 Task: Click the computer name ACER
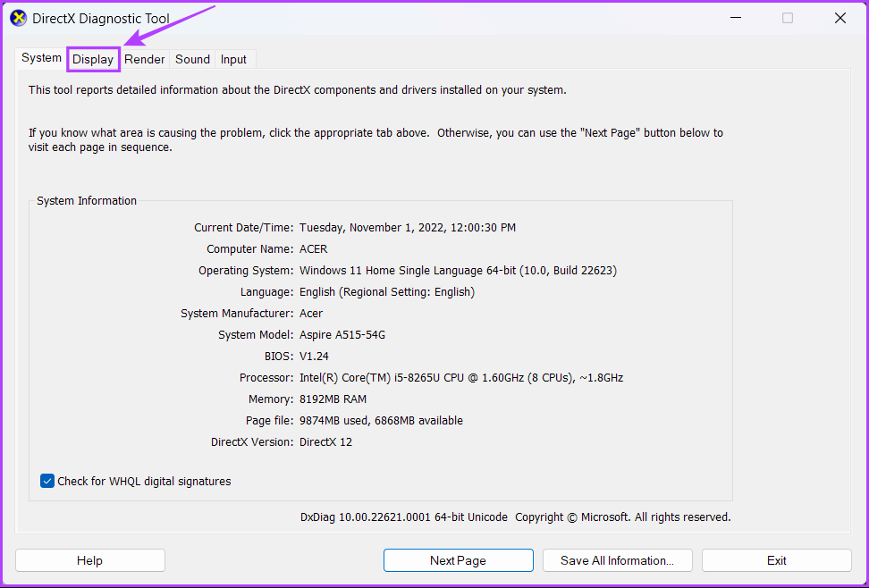coord(313,248)
